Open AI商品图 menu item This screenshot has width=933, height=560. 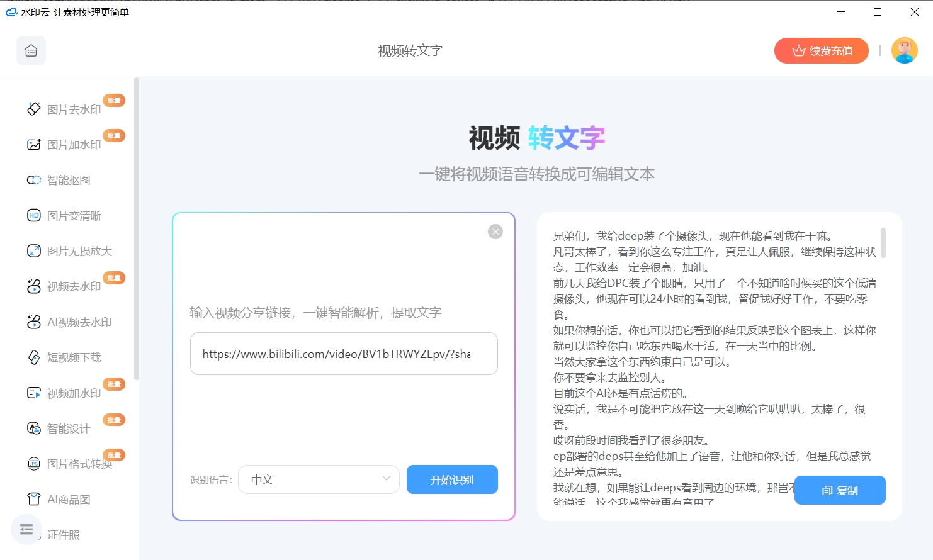68,500
